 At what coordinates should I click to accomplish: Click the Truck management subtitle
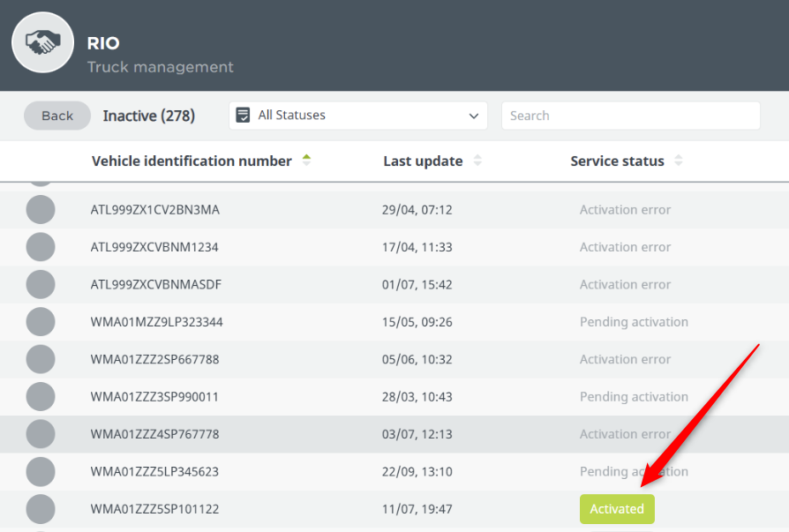click(x=160, y=67)
